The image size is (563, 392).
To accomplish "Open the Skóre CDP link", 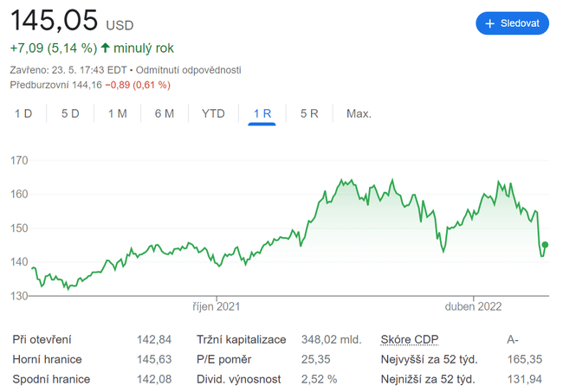I will coord(411,339).
